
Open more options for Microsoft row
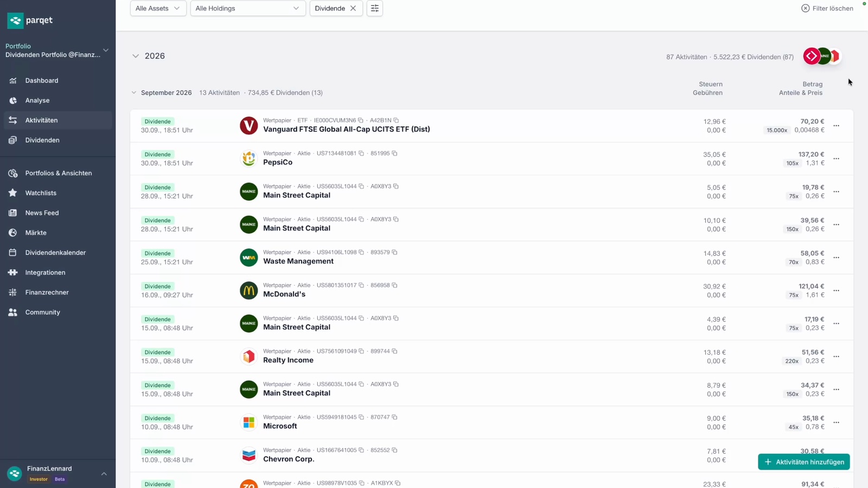coord(837,422)
